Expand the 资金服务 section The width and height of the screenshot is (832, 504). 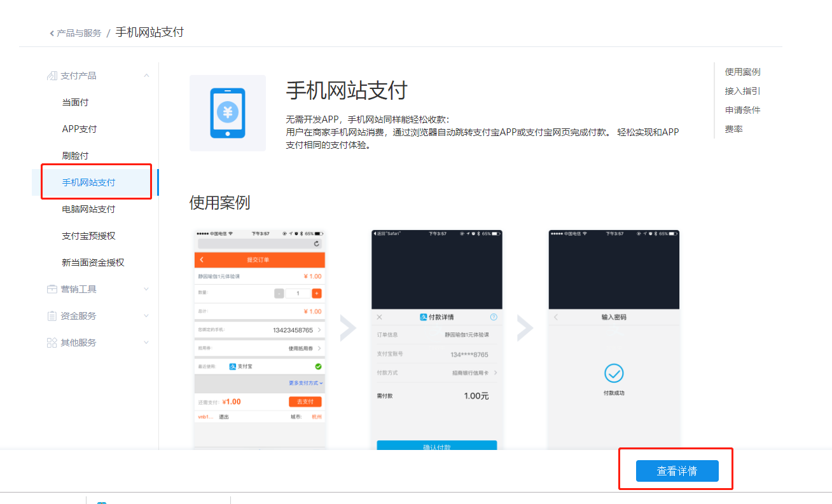[146, 315]
